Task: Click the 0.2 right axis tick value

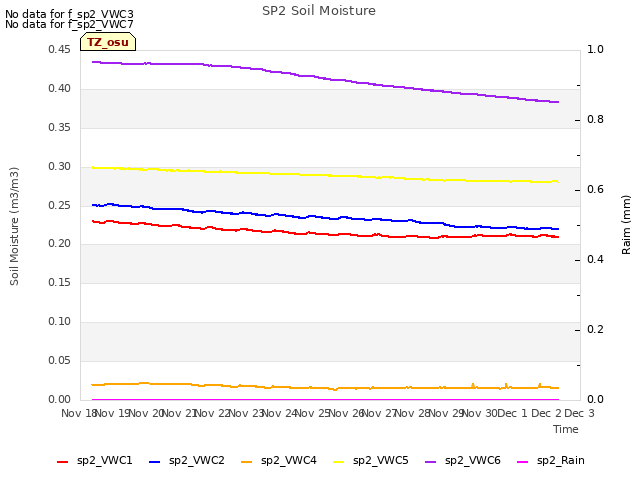Action: 595,329
